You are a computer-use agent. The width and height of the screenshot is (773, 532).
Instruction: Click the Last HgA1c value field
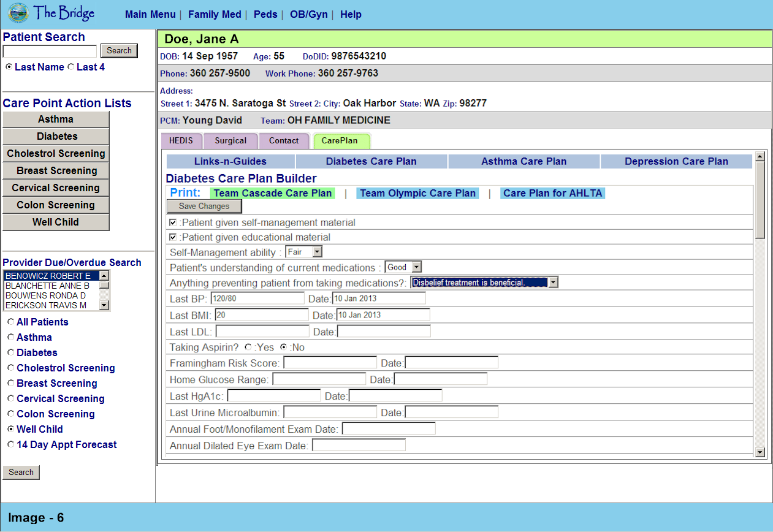(274, 396)
